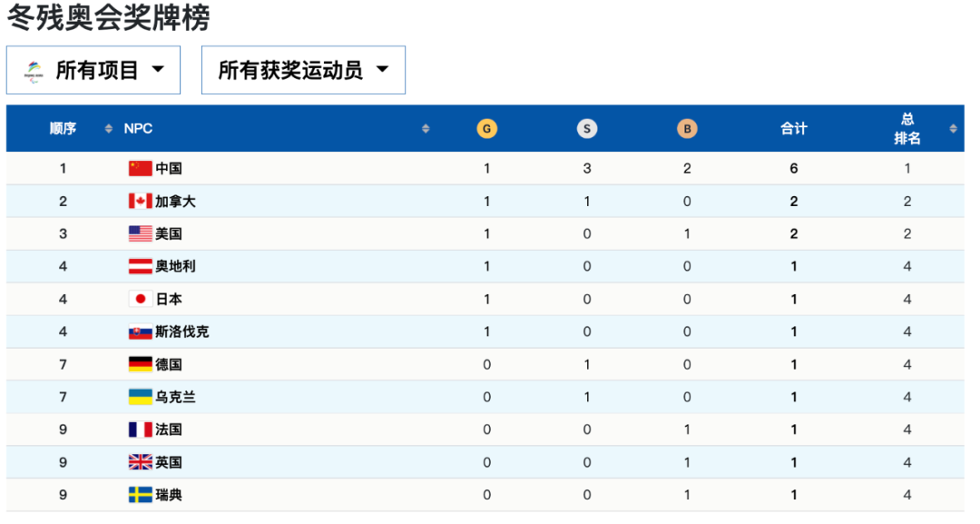
Task: Sort by the 总排名 column arrows
Action: point(953,129)
